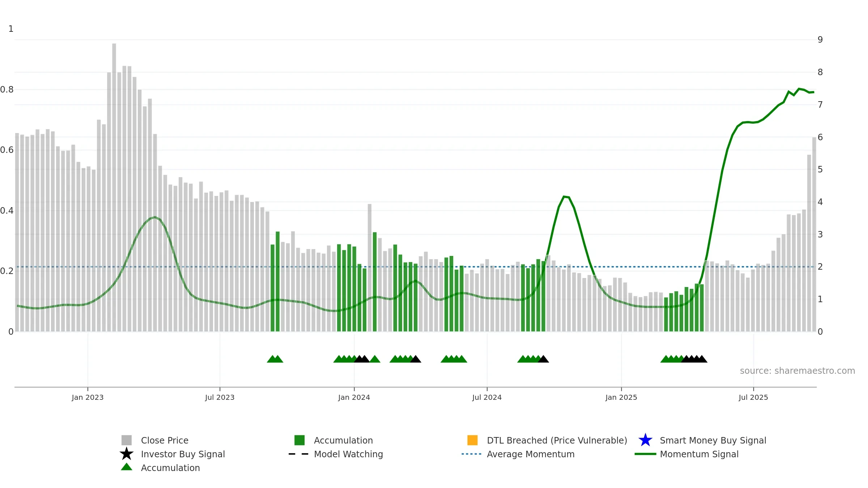
Task: Click the blue Smart Money Buy Signal star
Action: click(645, 440)
